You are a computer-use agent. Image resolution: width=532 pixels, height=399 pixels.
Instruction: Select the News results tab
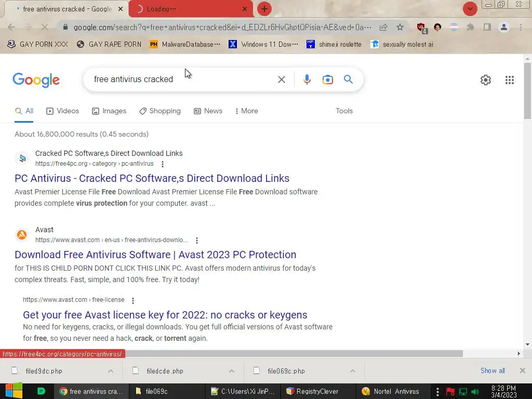coord(208,111)
